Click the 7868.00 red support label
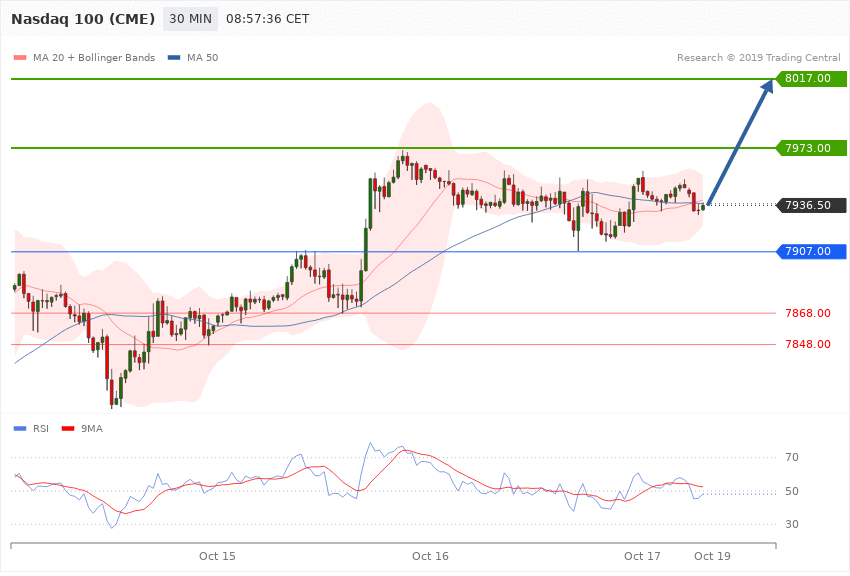The width and height of the screenshot is (850, 576). click(808, 313)
